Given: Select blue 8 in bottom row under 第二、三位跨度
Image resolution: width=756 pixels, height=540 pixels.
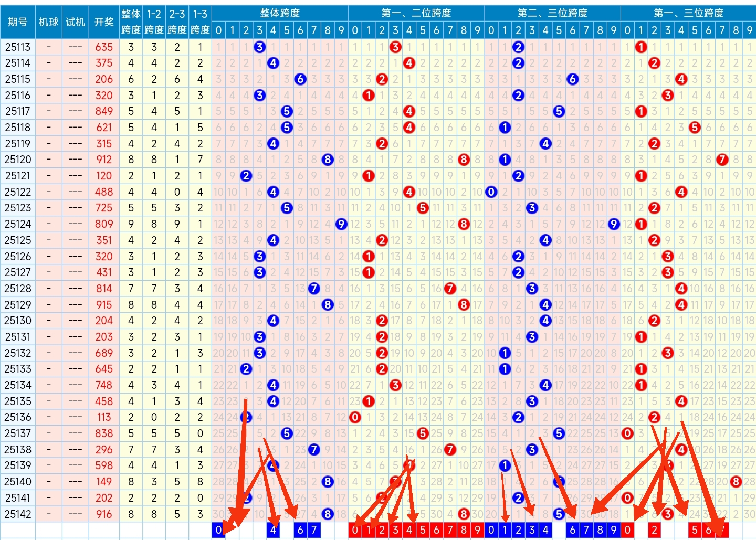Looking at the screenshot, I should [600, 530].
